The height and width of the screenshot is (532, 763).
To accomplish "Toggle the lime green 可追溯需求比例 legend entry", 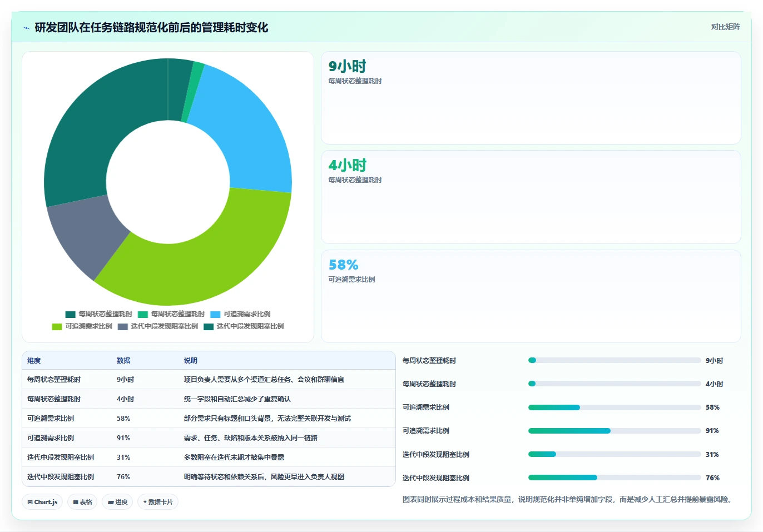I will coord(82,326).
